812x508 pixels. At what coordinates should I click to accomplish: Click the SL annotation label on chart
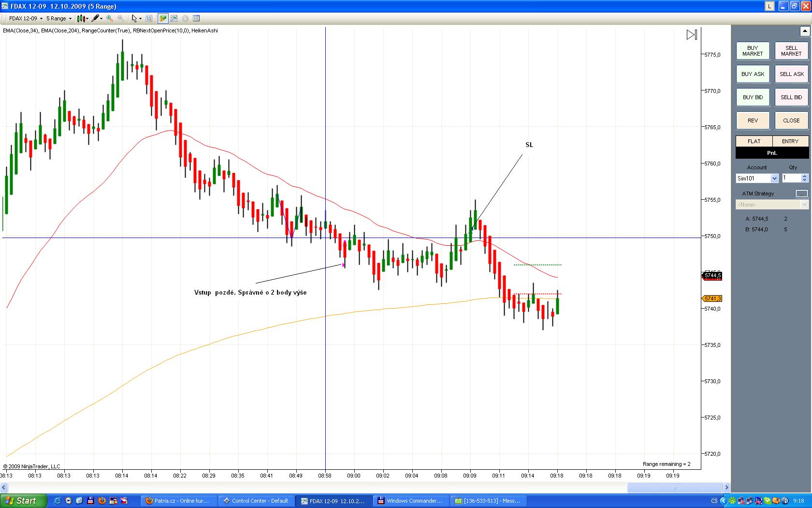529,145
